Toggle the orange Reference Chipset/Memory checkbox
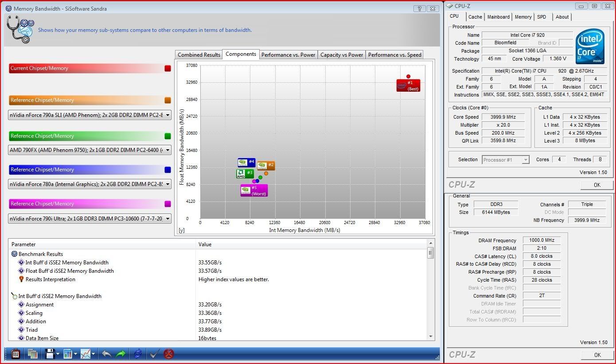616x364 pixels. [x=168, y=100]
